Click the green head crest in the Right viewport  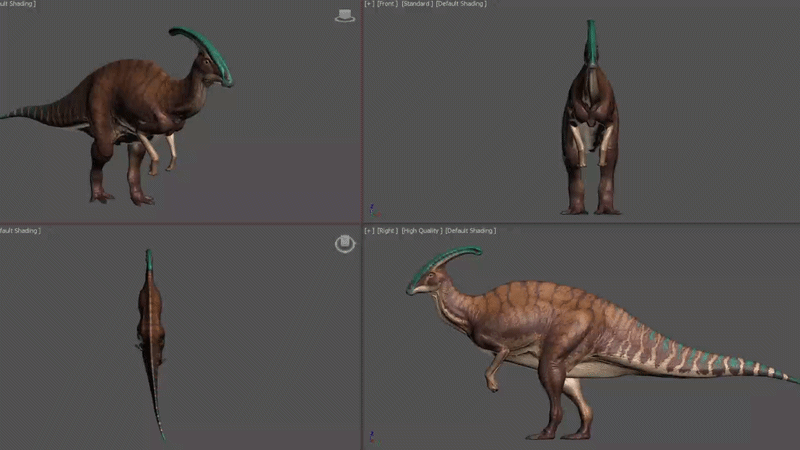click(445, 263)
